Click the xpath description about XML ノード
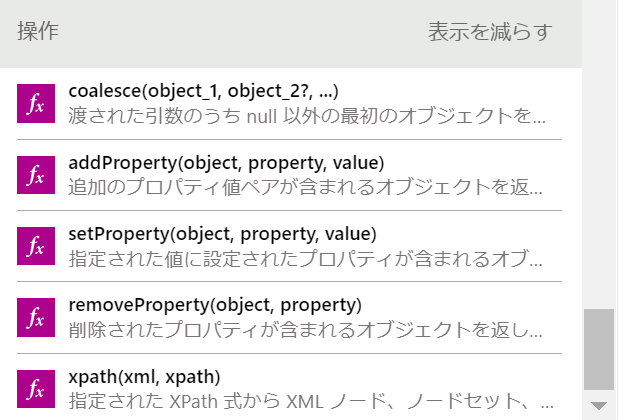This screenshot has width=618, height=420. (x=308, y=401)
